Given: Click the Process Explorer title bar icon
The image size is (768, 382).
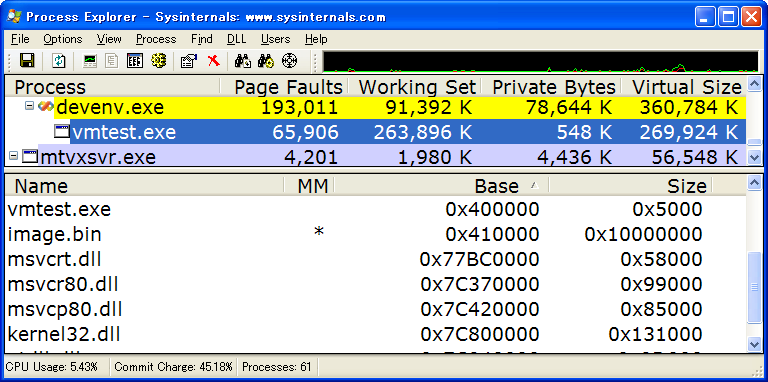Looking at the screenshot, I should [x=14, y=17].
